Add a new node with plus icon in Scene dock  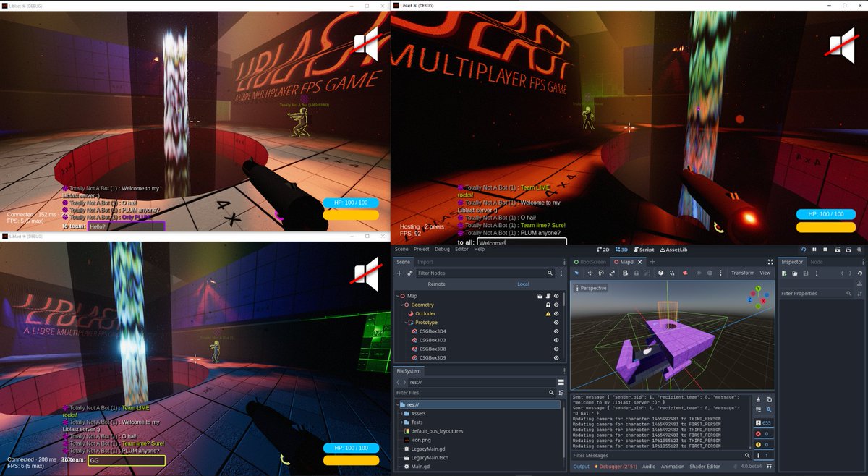399,273
